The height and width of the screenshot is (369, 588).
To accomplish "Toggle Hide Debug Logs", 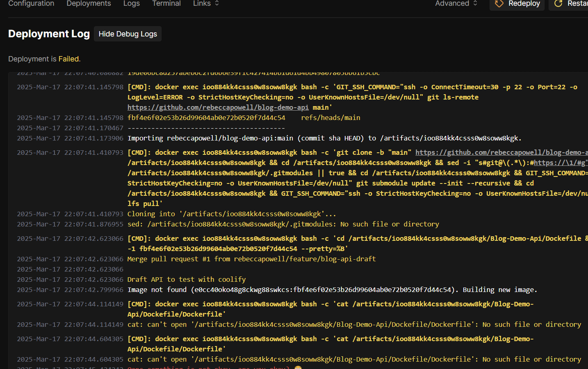I will [x=127, y=34].
